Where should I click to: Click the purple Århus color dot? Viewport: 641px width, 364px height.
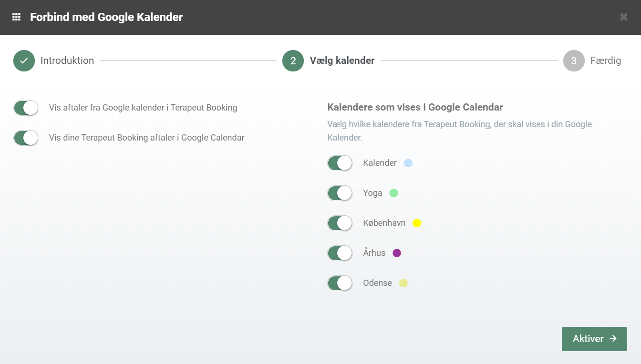tap(397, 253)
